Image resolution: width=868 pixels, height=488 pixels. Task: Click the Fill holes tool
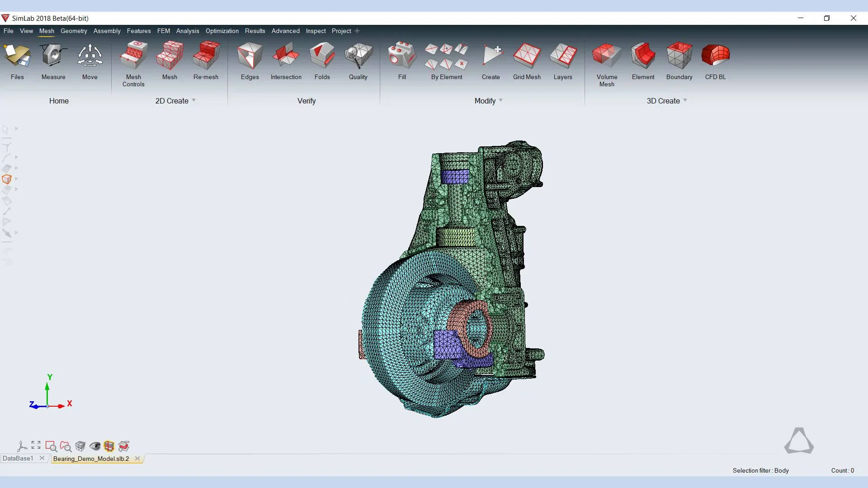402,56
